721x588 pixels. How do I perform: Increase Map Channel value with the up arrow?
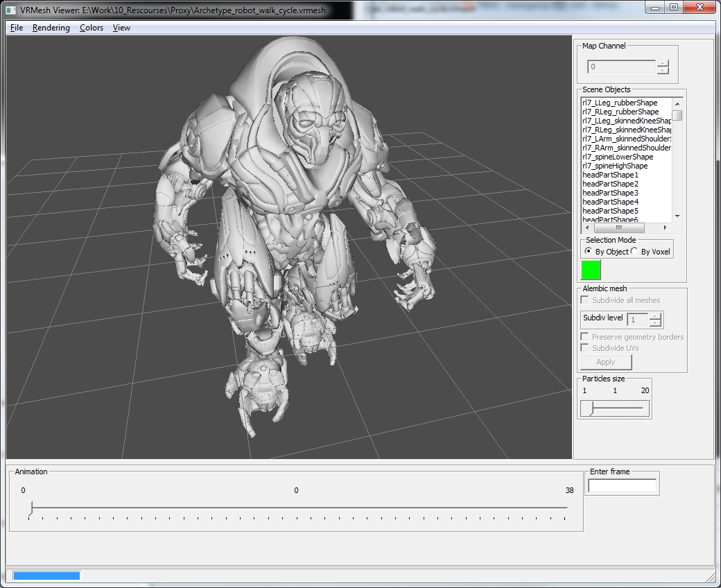[663, 64]
